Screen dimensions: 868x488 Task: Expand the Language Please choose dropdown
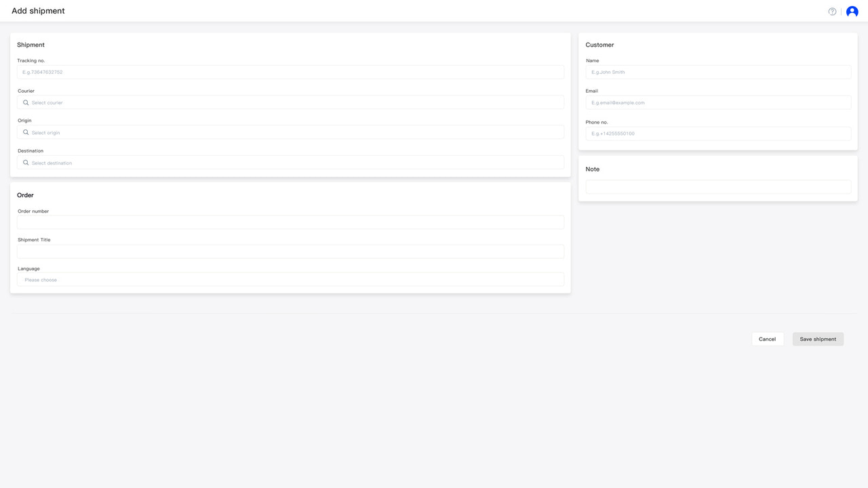pos(290,279)
